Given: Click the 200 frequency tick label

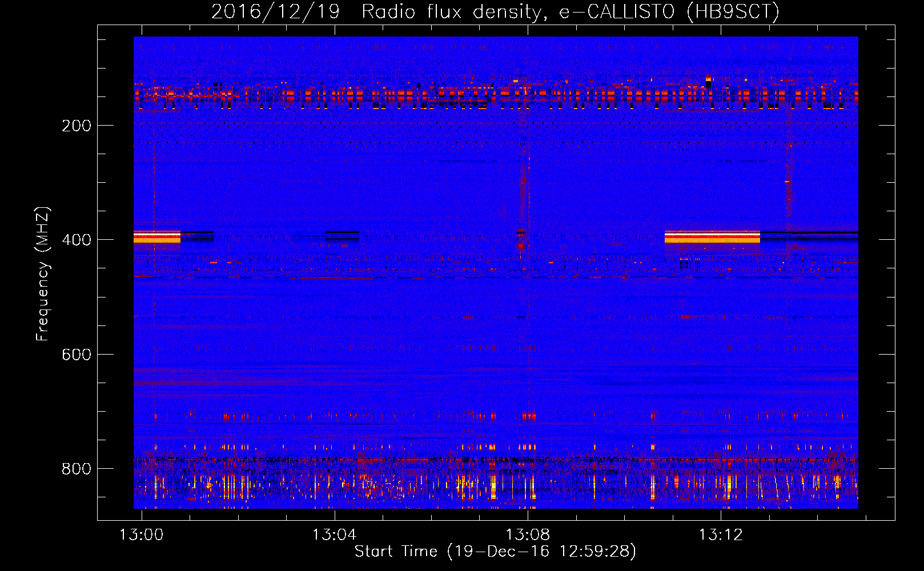Looking at the screenshot, I should [x=77, y=126].
